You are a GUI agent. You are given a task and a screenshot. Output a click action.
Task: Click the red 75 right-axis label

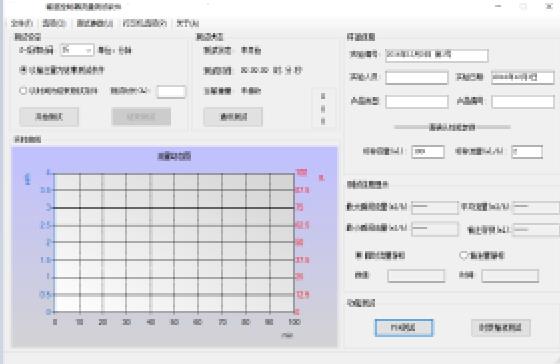299,208
